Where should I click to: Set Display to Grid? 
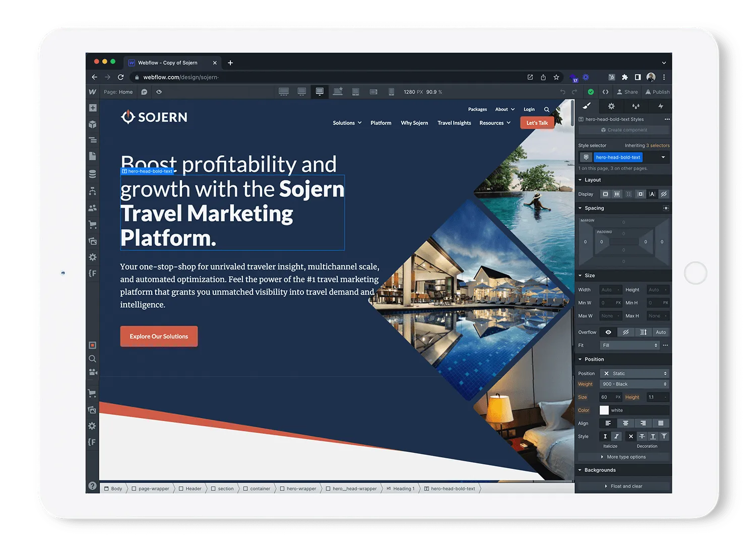tap(628, 194)
